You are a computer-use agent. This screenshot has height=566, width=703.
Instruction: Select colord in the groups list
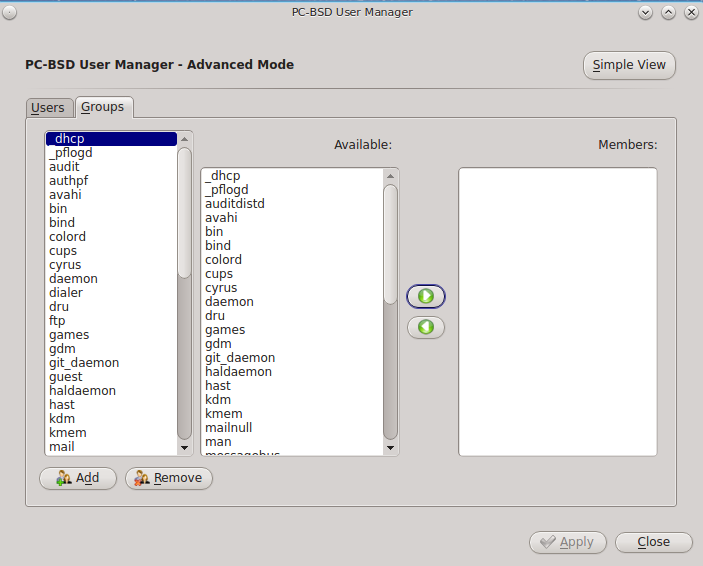(x=111, y=237)
